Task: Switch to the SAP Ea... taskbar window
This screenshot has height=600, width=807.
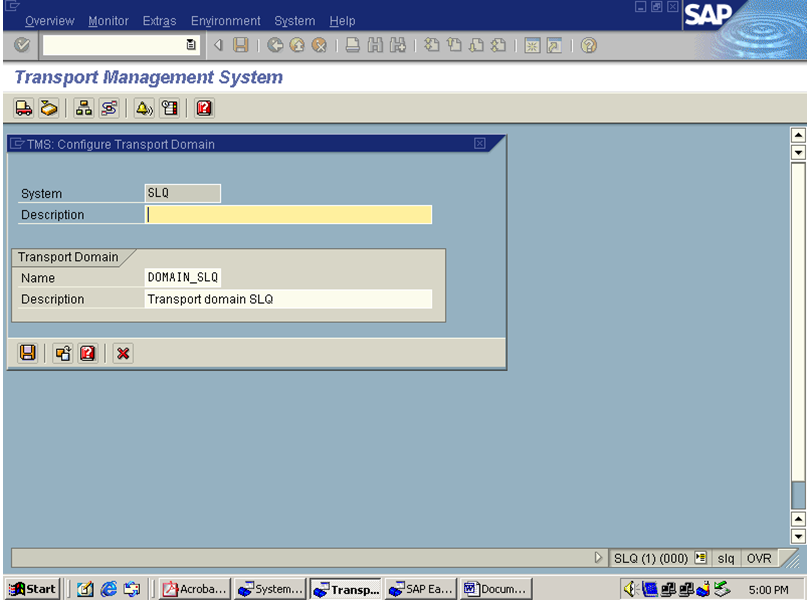Action: 420,589
